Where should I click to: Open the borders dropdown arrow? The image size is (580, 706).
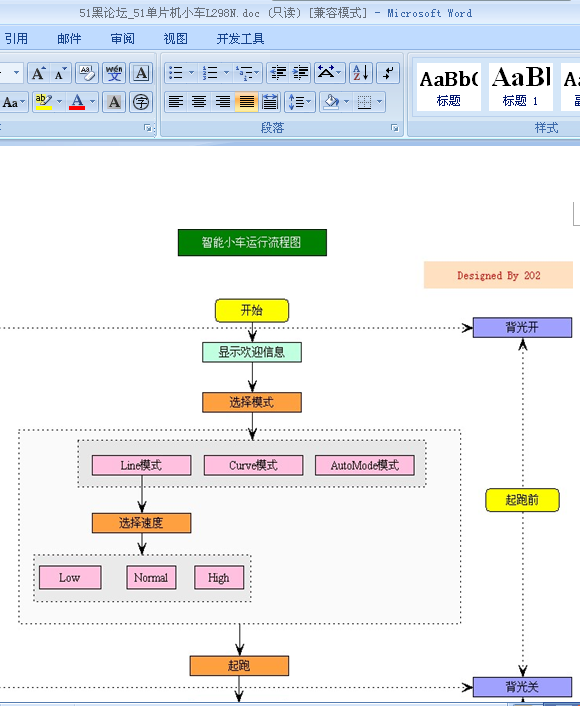[380, 102]
